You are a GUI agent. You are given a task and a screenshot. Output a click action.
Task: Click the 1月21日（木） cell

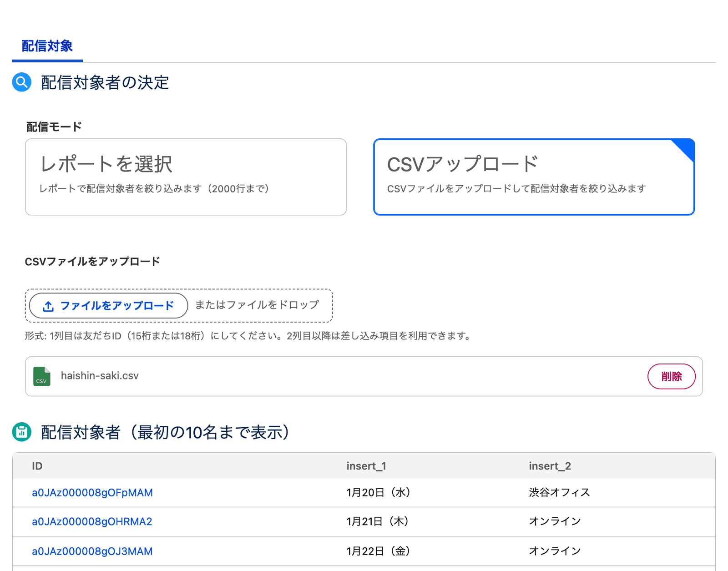pos(379,521)
